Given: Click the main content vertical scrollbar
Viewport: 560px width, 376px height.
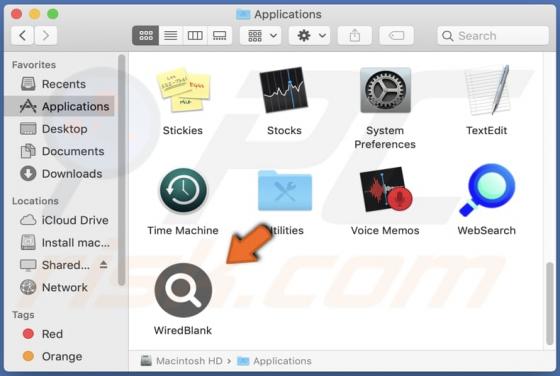Looking at the screenshot, I should tap(550, 304).
